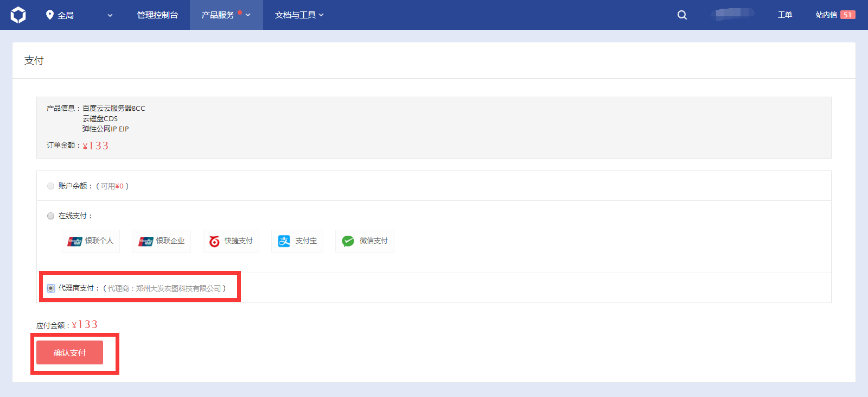The height and width of the screenshot is (397, 868).
Task: Open the 工单 menu item
Action: point(784,15)
